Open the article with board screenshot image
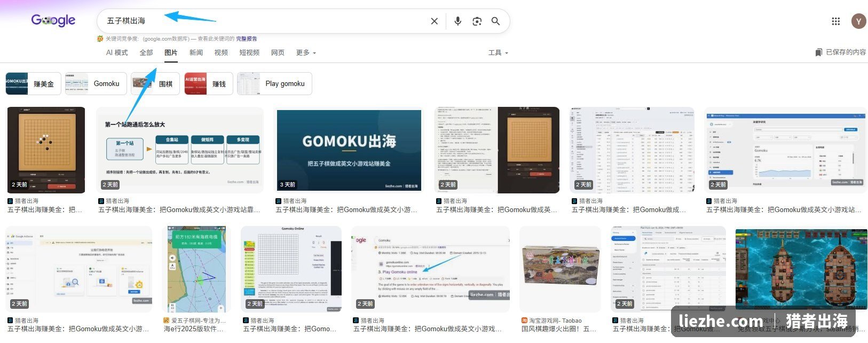This screenshot has height=343, width=868. click(497, 150)
